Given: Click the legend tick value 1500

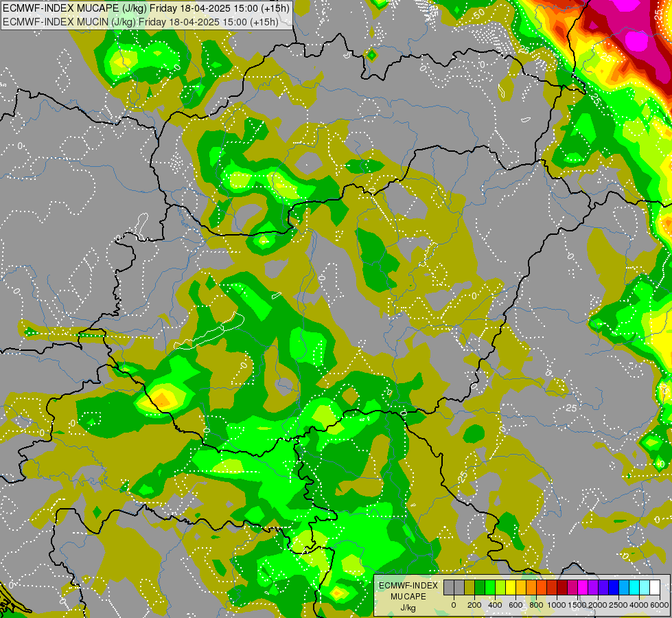Looking at the screenshot, I should 577,605.
